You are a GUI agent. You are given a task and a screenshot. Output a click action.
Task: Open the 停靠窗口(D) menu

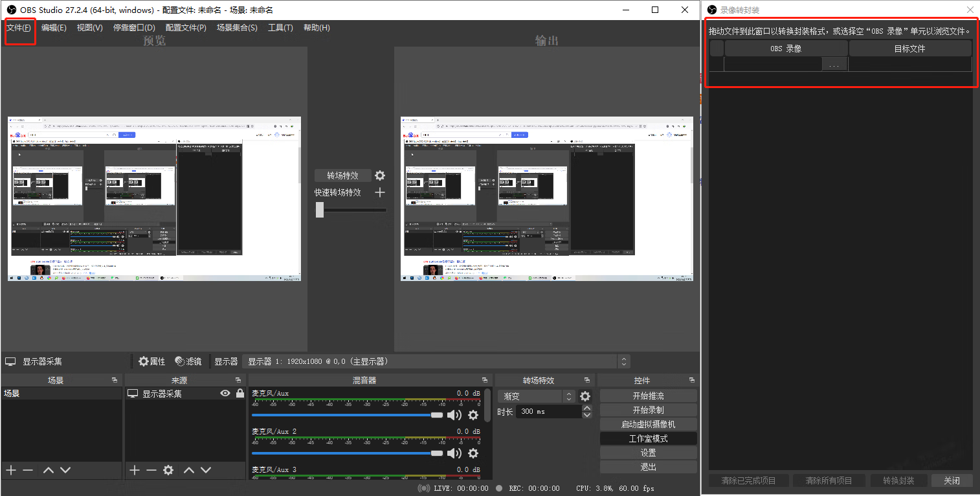click(x=134, y=28)
